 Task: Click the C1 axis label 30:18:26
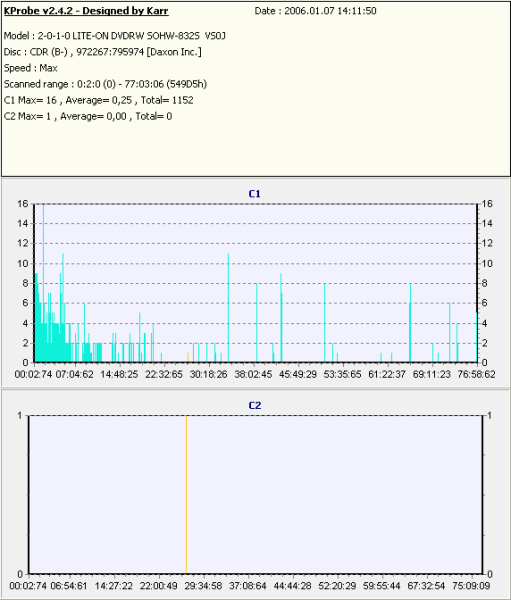pyautogui.click(x=209, y=374)
